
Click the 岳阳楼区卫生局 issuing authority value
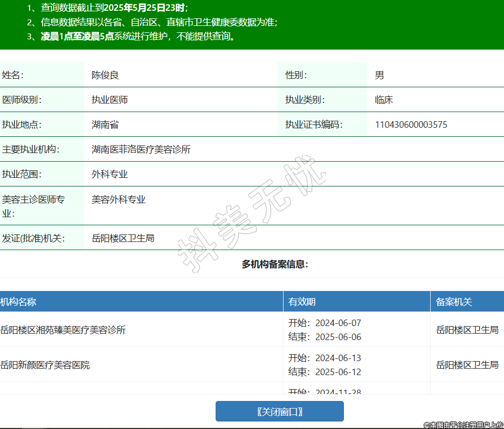[123, 238]
